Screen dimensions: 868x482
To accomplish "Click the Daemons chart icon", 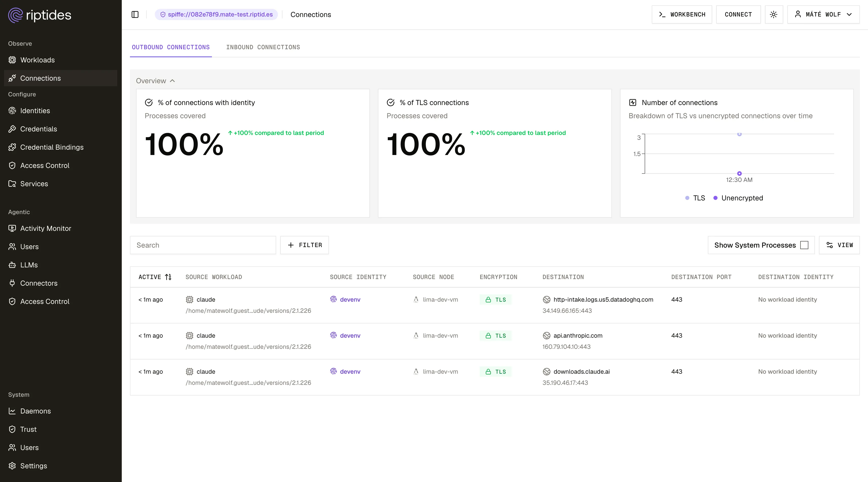I will [x=12, y=411].
